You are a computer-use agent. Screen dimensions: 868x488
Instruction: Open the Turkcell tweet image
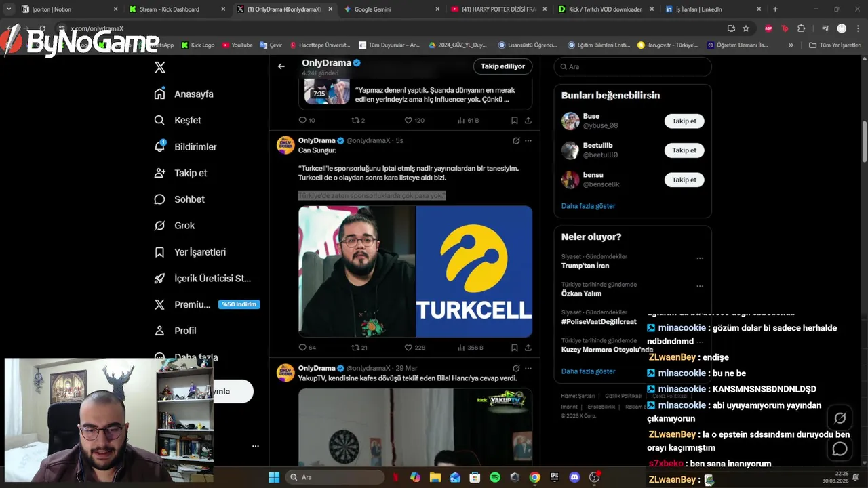point(415,271)
